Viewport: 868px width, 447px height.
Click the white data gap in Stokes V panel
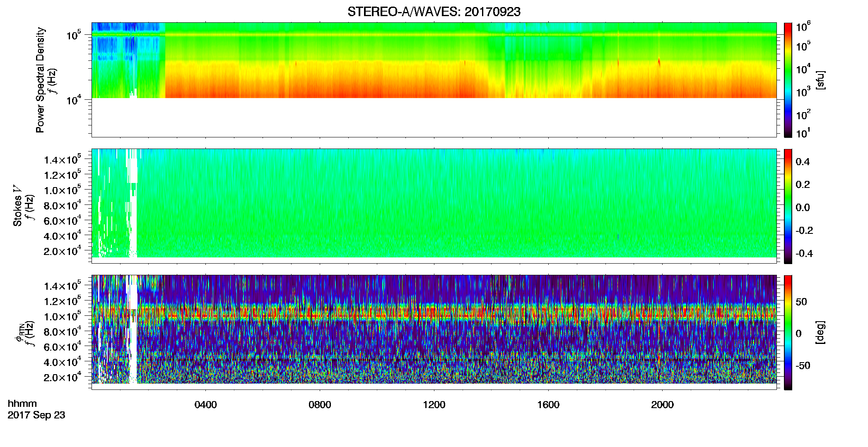(132, 203)
